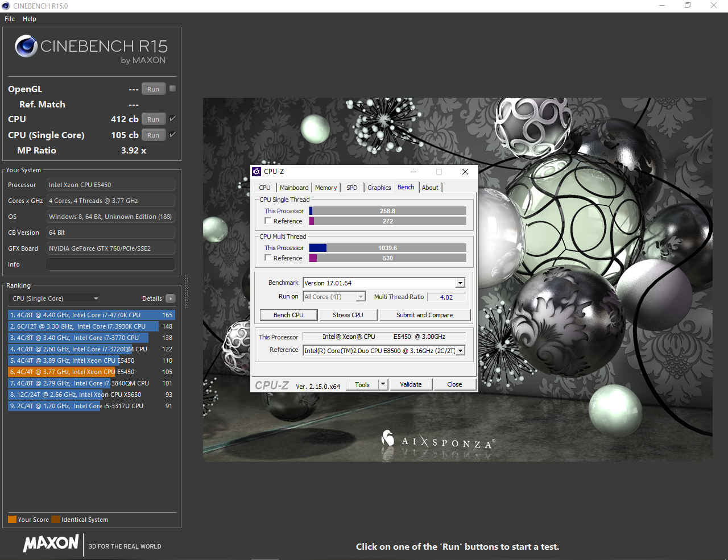Click the CB Version value 64 Bit

(110, 233)
